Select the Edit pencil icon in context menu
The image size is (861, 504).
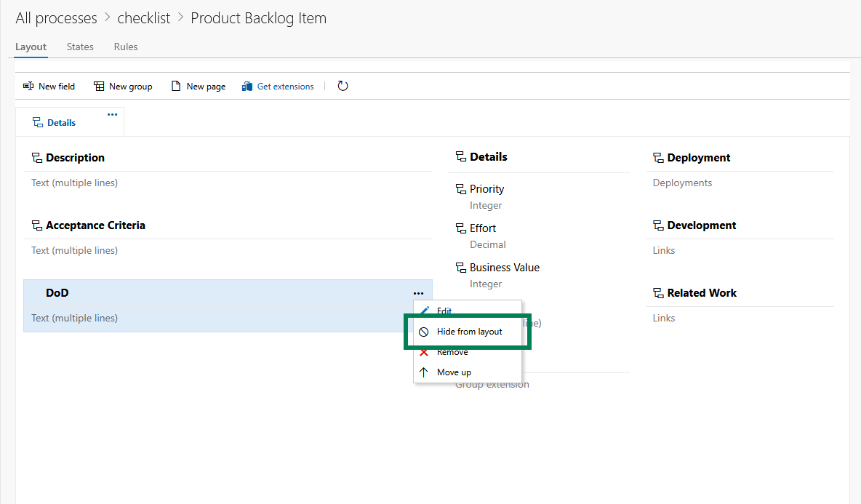pyautogui.click(x=425, y=310)
